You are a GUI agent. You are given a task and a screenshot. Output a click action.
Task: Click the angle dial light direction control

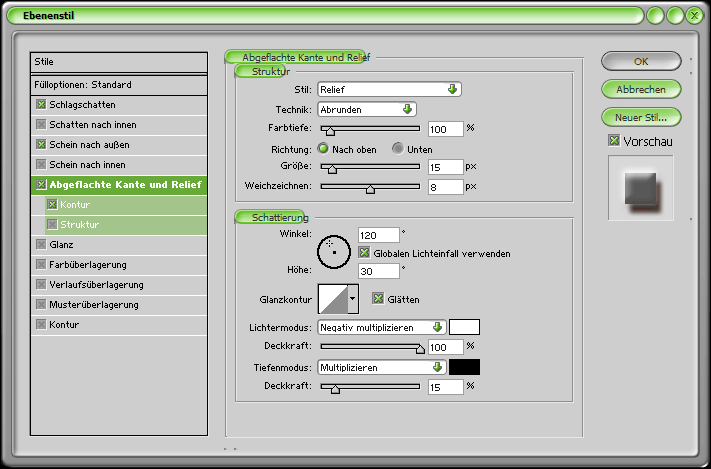(x=334, y=252)
